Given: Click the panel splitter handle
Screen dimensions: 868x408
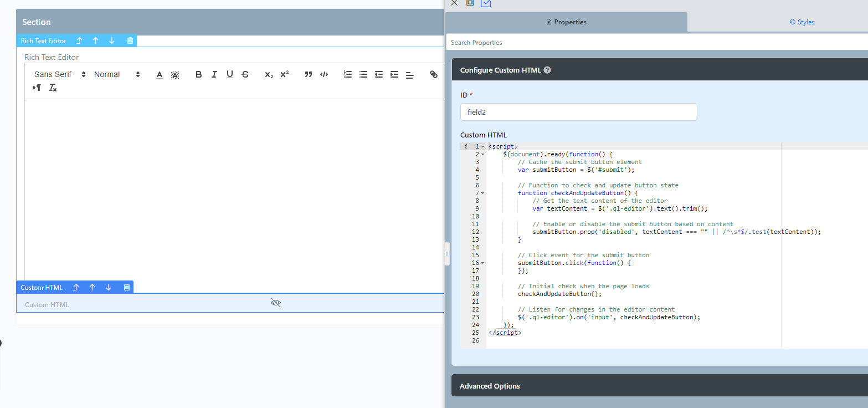Looking at the screenshot, I should point(447,254).
